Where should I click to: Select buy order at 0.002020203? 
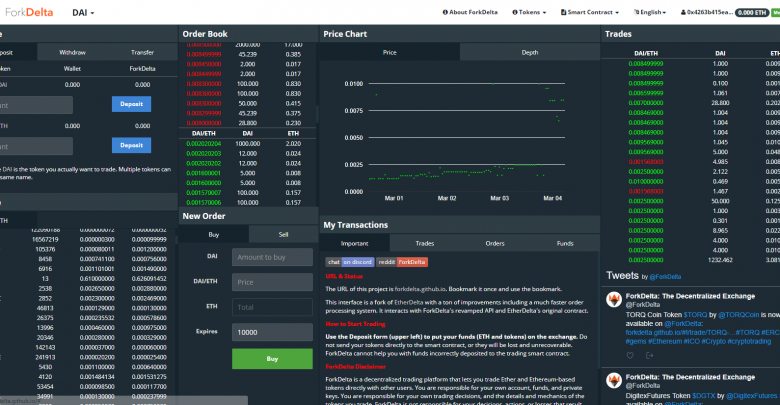pyautogui.click(x=247, y=154)
